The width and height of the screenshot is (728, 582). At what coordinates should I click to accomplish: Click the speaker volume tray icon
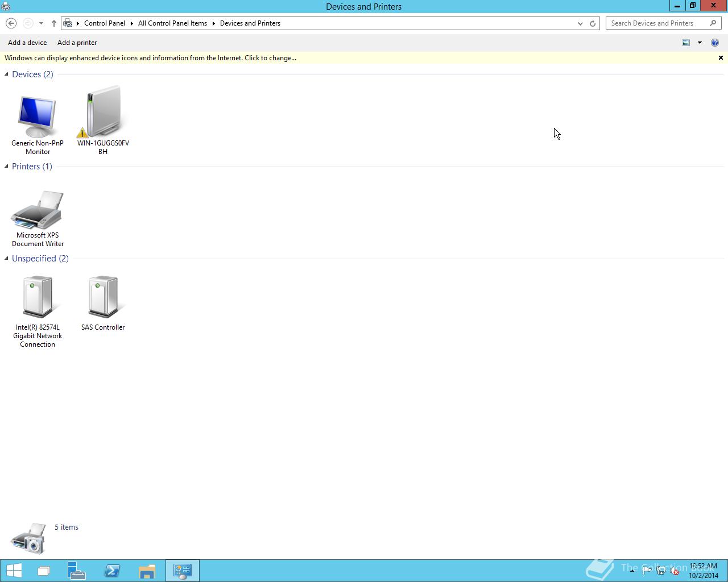click(x=675, y=571)
